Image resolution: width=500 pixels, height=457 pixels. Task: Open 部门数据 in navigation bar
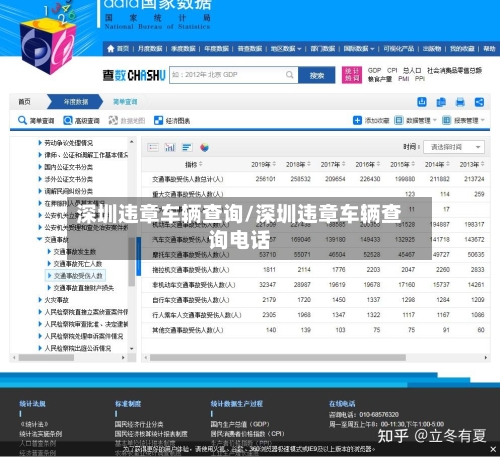(x=323, y=49)
